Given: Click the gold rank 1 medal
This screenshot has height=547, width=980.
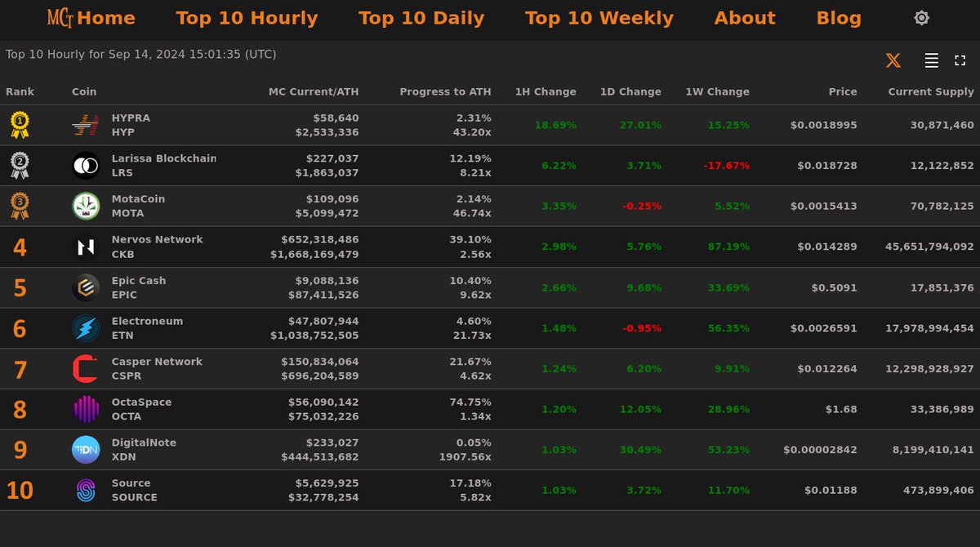Looking at the screenshot, I should pos(20,125).
